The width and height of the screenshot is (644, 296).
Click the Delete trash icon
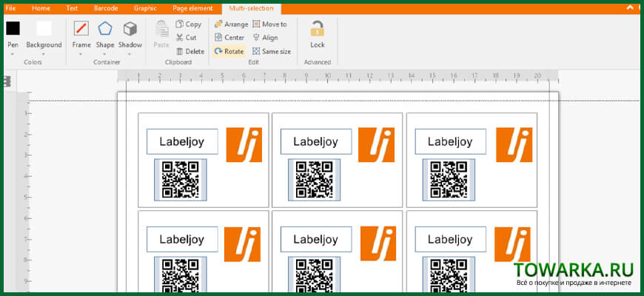(179, 51)
